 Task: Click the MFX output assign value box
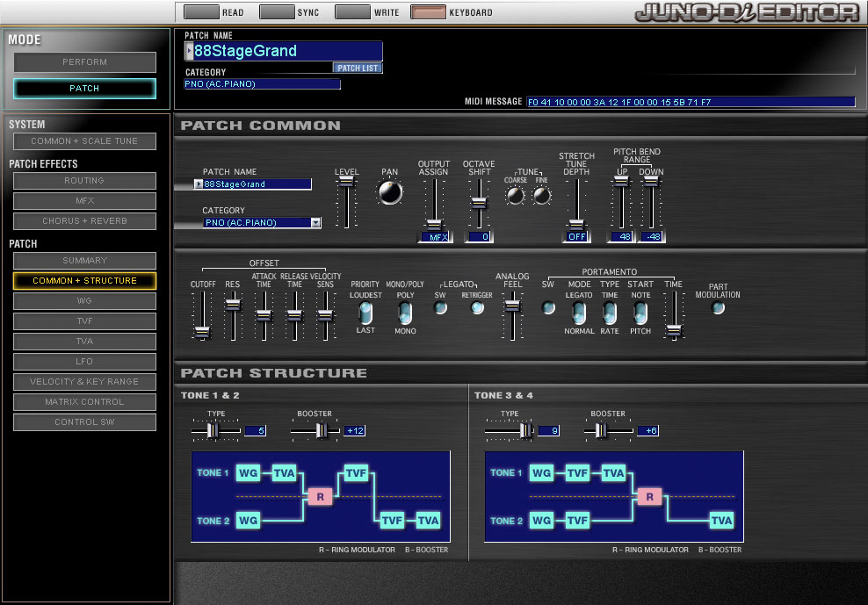click(435, 237)
